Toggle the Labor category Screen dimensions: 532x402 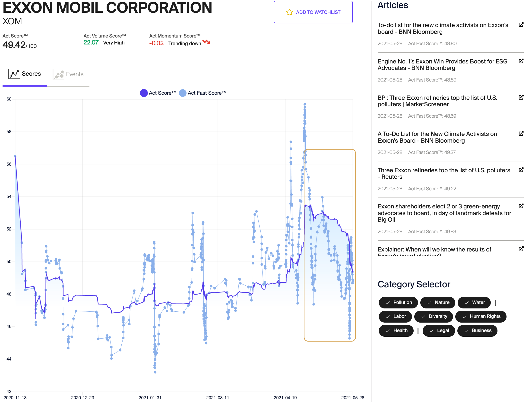coord(395,317)
